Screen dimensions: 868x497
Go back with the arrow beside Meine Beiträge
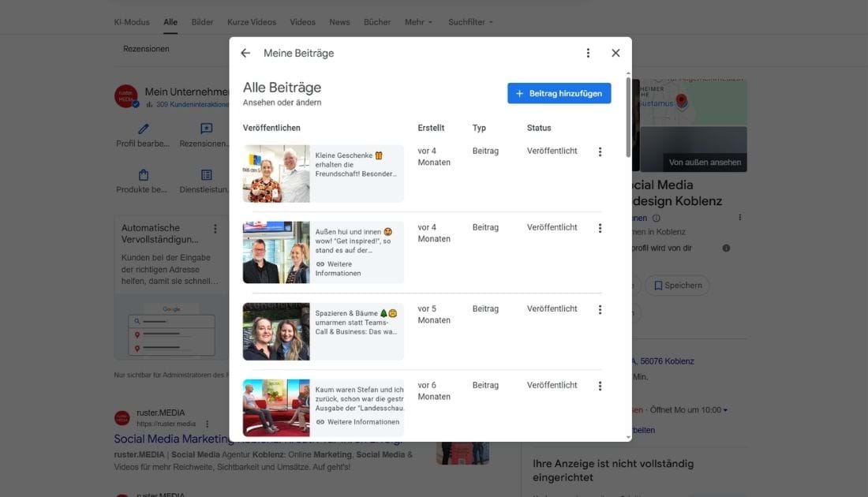pos(245,53)
